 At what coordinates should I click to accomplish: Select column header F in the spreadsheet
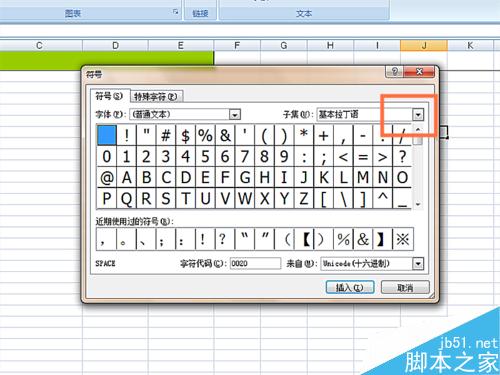[x=237, y=45]
